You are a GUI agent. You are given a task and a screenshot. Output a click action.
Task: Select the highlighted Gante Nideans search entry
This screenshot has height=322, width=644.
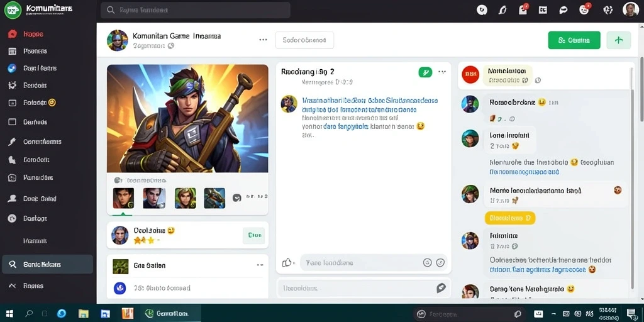click(48, 265)
